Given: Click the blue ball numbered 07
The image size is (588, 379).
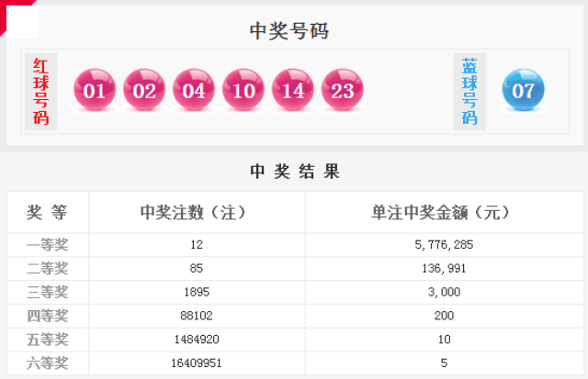Looking at the screenshot, I should point(523,90).
